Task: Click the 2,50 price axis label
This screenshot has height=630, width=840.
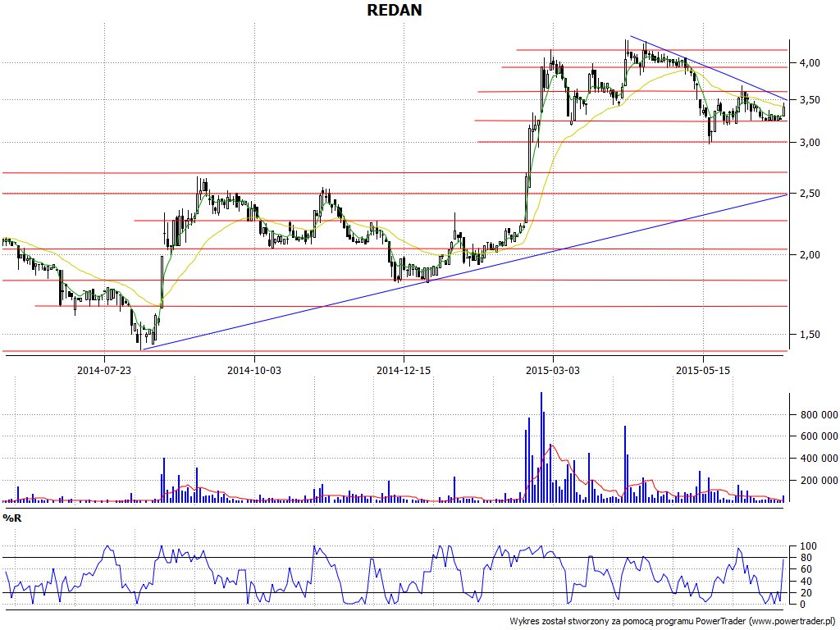Action: (x=810, y=193)
